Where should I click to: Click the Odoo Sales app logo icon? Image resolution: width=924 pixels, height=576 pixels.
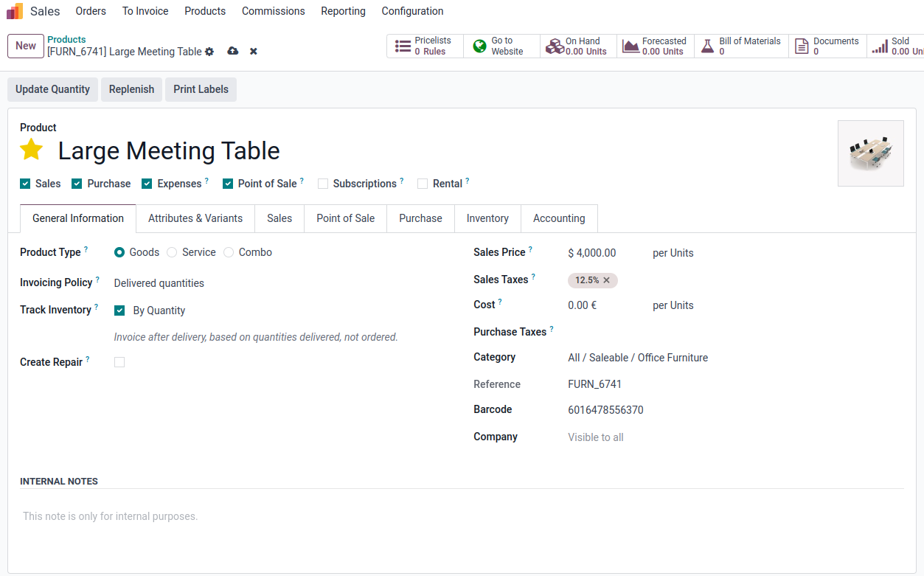tap(15, 11)
